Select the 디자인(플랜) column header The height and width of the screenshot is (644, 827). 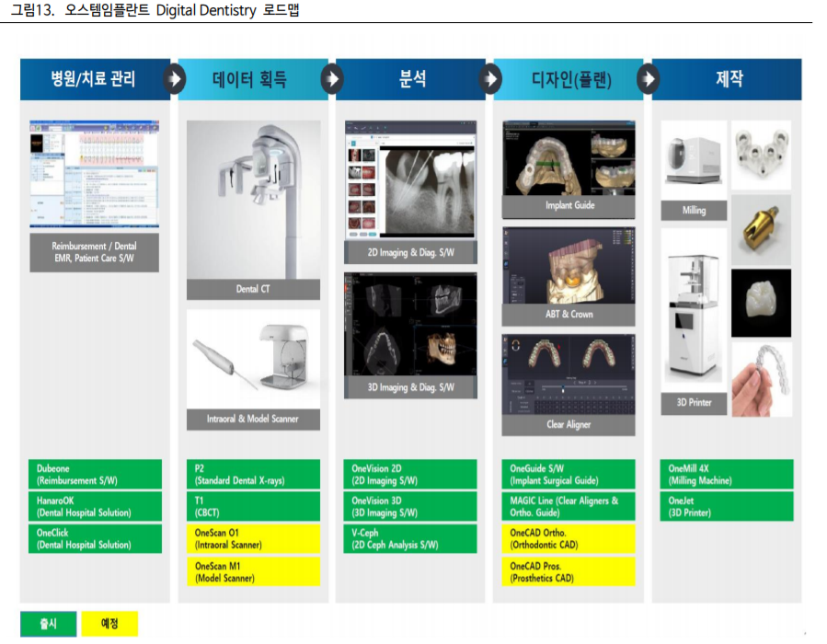[x=570, y=79]
